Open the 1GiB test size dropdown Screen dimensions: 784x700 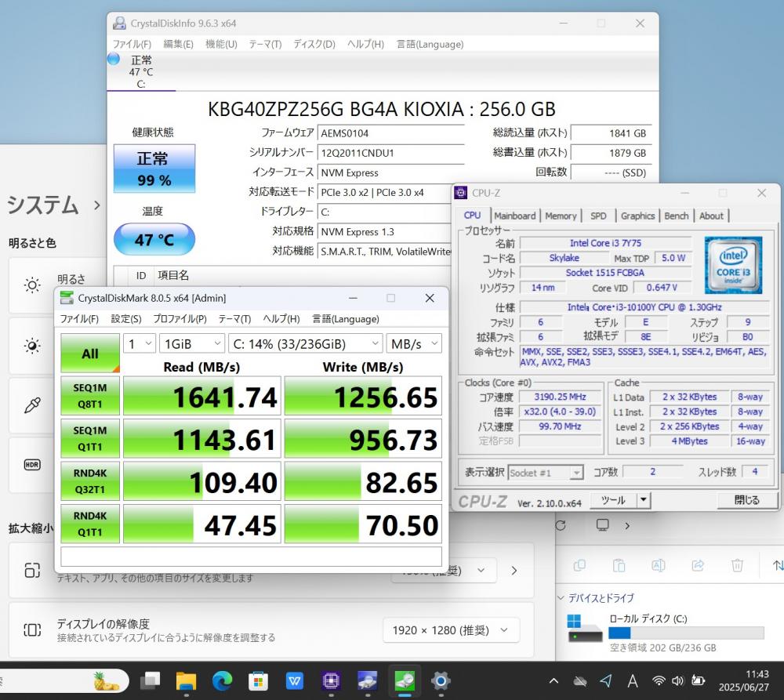pos(192,343)
